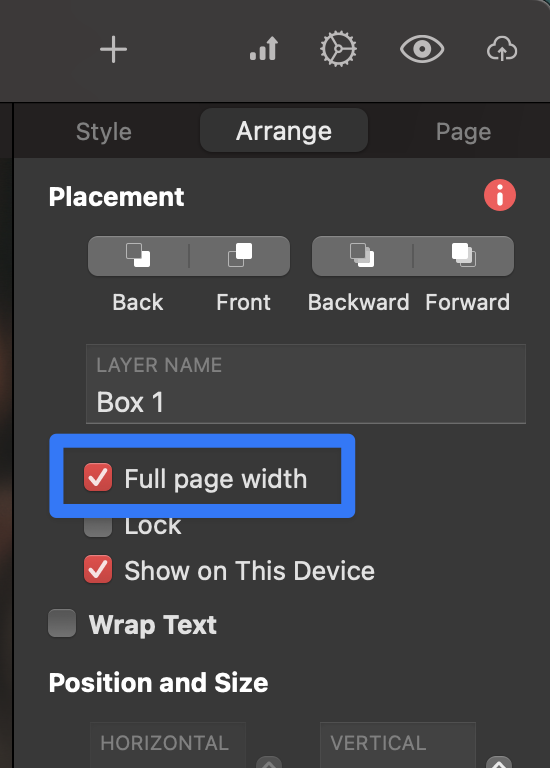This screenshot has width=550, height=768.
Task: Uncheck the Full page width checkbox
Action: tap(98, 477)
